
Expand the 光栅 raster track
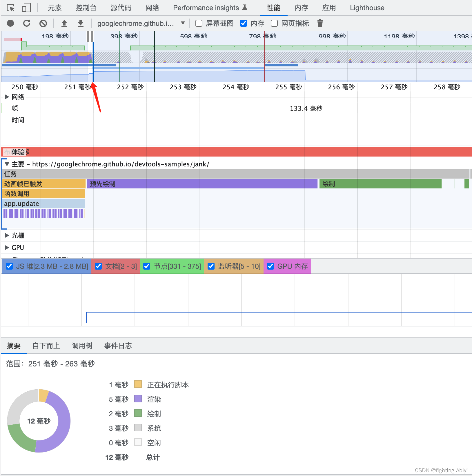click(7, 235)
